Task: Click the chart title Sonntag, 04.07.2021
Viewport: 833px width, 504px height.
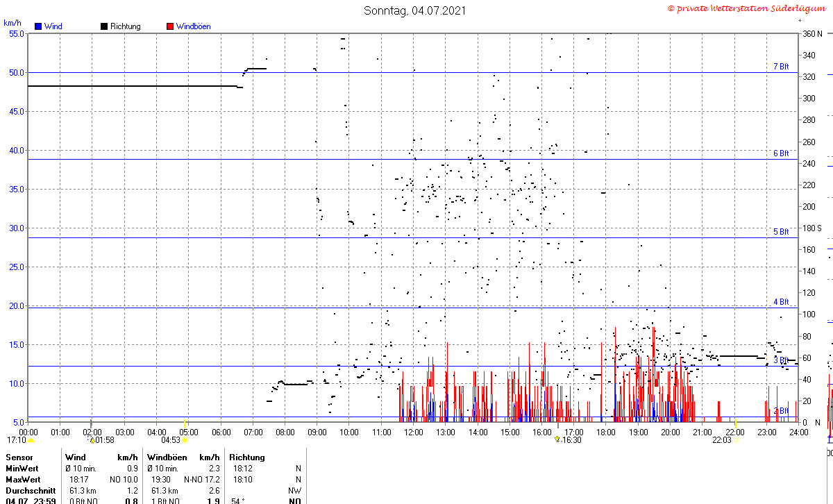Action: tap(415, 10)
